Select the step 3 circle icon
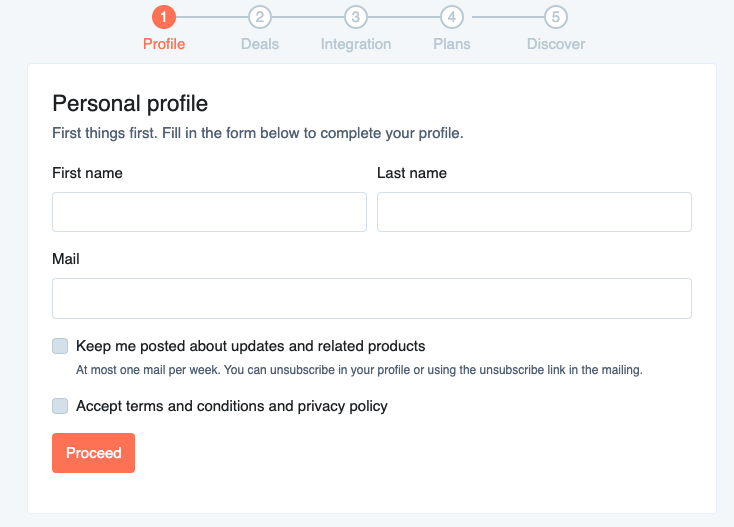The width and height of the screenshot is (734, 527). click(356, 17)
